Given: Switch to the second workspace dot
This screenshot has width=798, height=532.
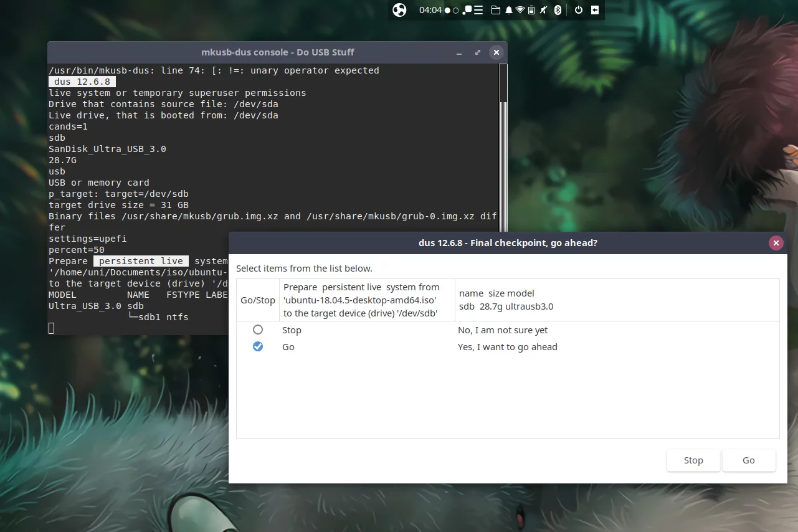Looking at the screenshot, I should pyautogui.click(x=455, y=11).
